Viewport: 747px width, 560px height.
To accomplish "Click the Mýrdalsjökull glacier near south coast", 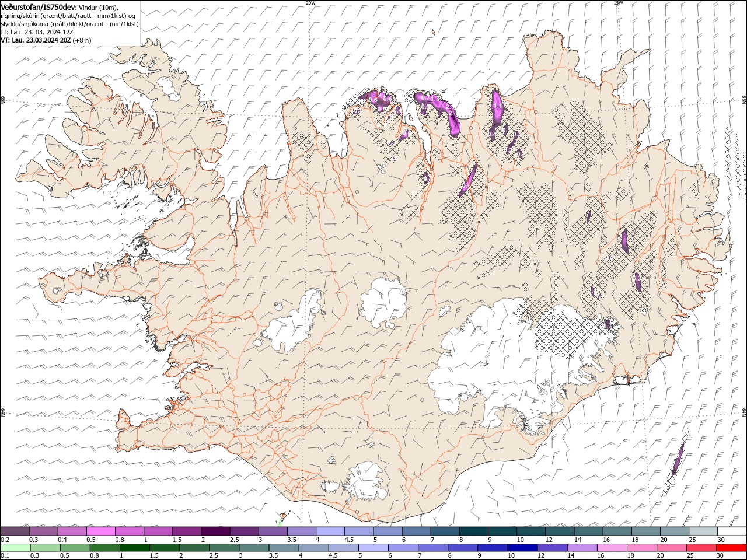I will coord(365,480).
